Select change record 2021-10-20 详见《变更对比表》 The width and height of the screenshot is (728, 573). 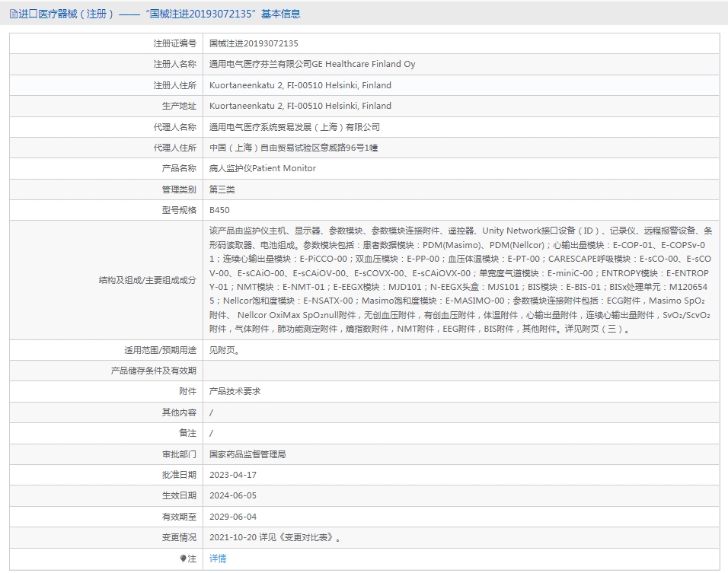pyautogui.click(x=275, y=538)
